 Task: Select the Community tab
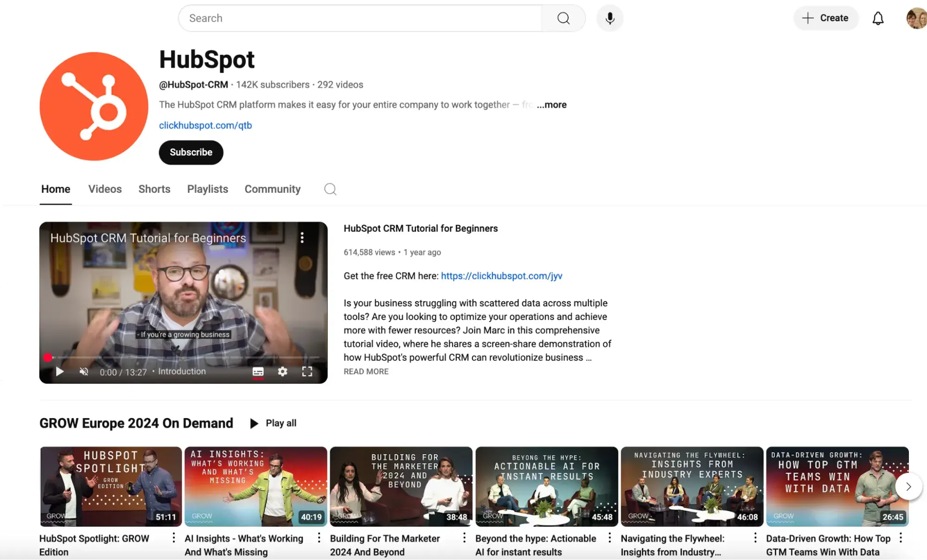coord(272,189)
